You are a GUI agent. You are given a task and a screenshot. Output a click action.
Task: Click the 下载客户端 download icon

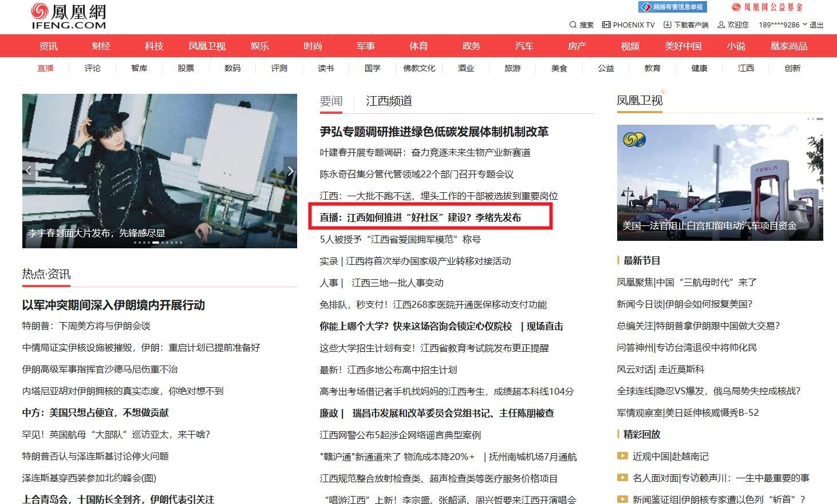[x=668, y=25]
